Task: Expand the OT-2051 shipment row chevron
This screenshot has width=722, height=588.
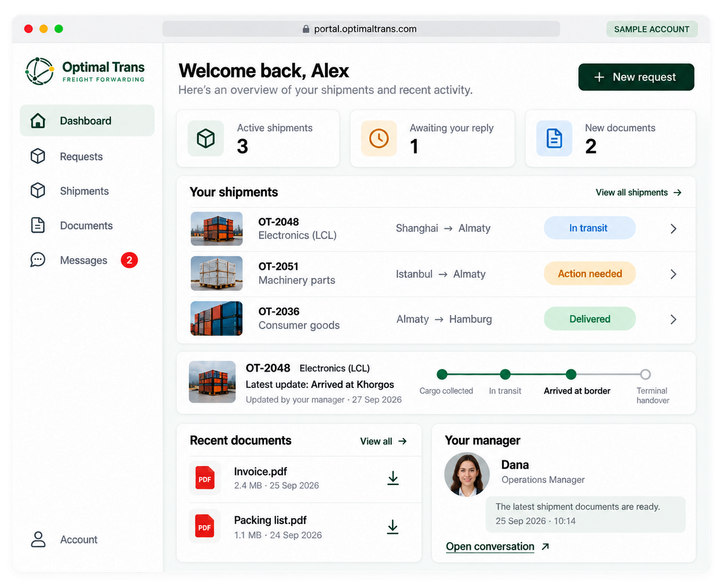Action: pyautogui.click(x=673, y=274)
